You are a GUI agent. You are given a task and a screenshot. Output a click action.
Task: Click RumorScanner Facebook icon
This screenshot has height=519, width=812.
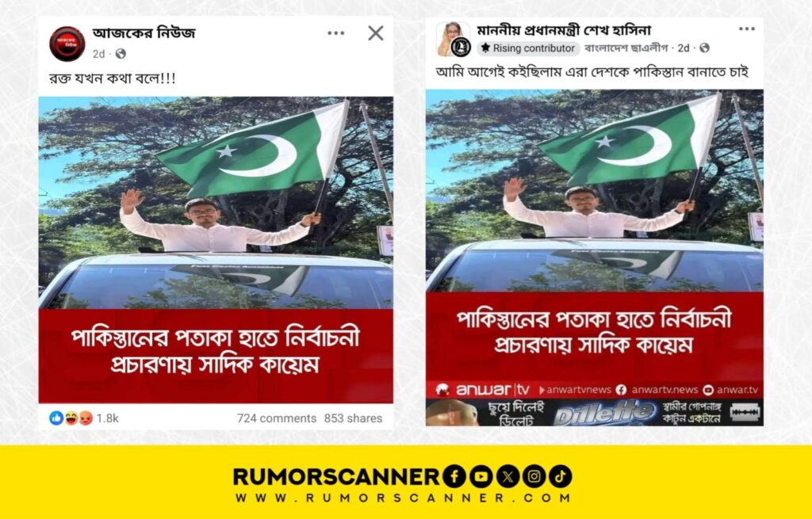[x=454, y=476]
